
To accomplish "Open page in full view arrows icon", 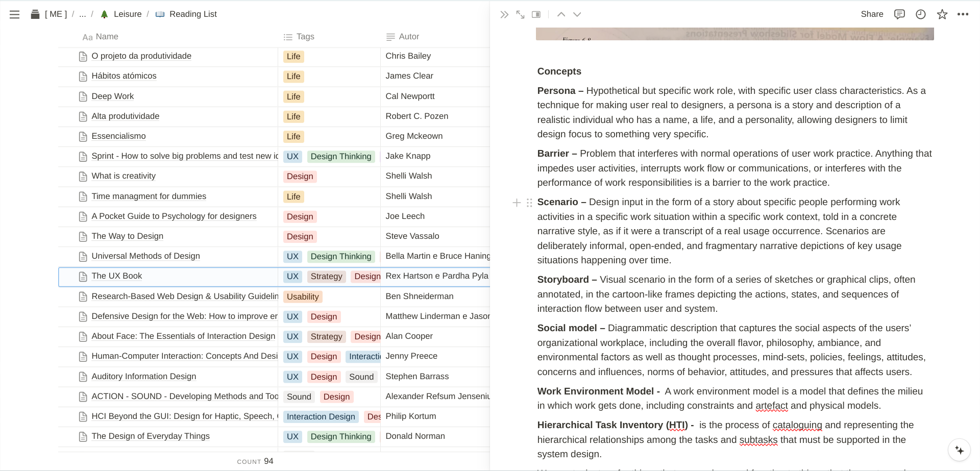I will tap(520, 14).
